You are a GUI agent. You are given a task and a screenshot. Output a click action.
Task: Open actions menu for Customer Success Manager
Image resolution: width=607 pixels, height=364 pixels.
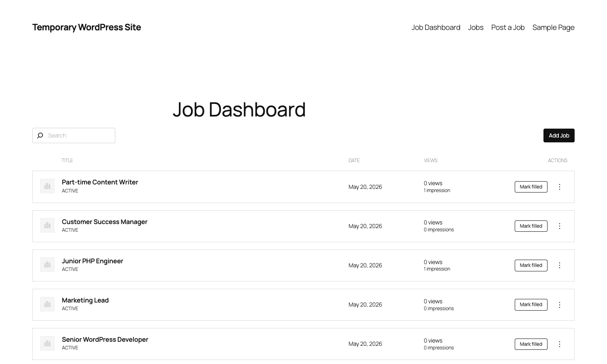[x=560, y=226]
